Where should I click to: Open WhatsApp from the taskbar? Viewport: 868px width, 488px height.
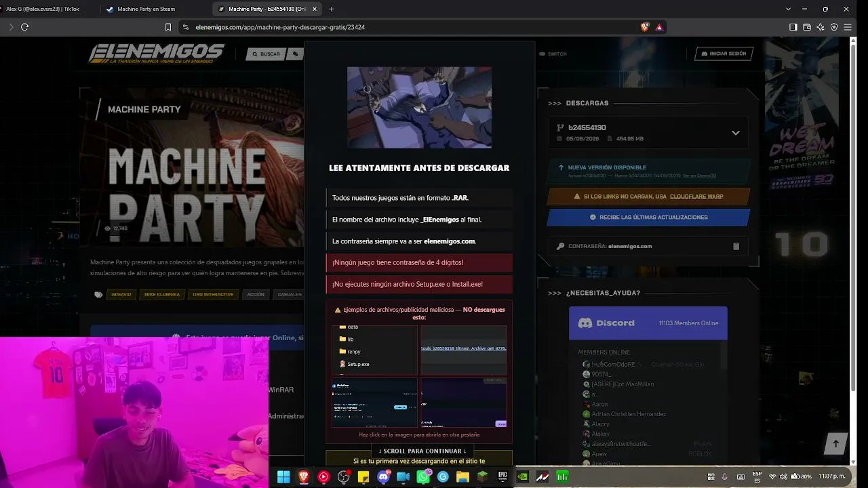point(423,477)
